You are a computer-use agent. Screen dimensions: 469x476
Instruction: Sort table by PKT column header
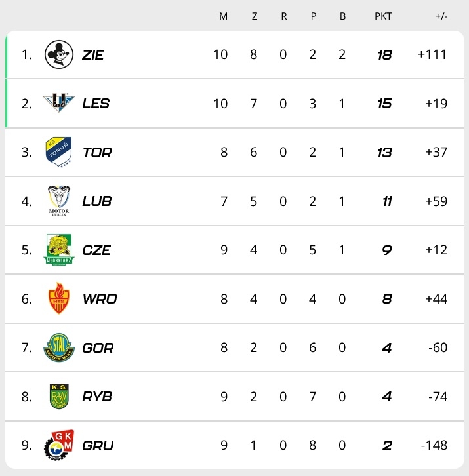pos(383,16)
